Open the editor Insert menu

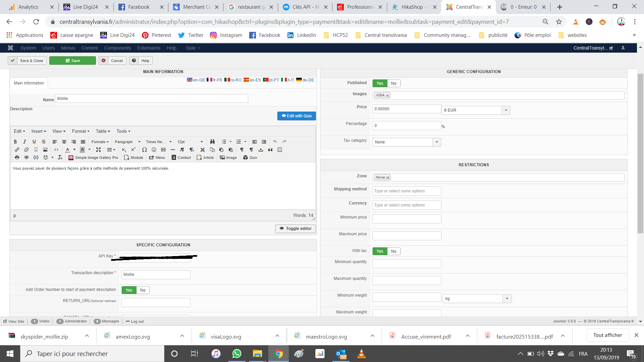(39, 131)
